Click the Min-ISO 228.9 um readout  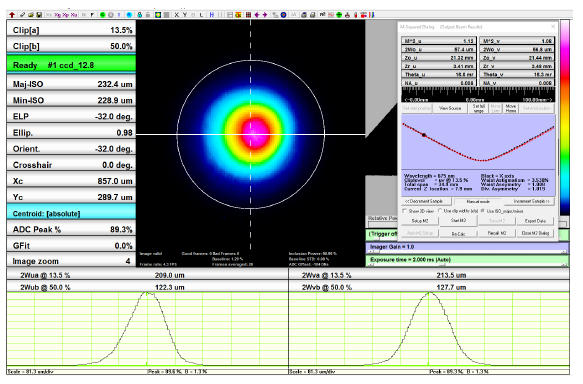click(71, 100)
